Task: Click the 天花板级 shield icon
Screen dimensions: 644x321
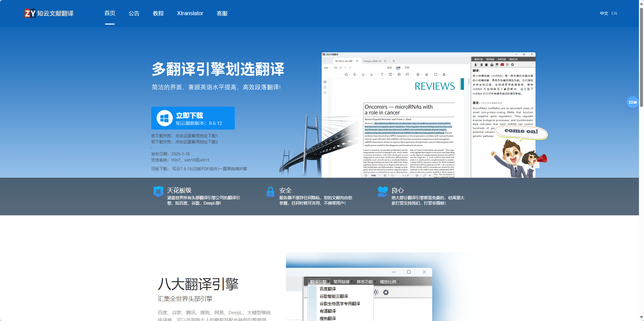Action: 158,191
